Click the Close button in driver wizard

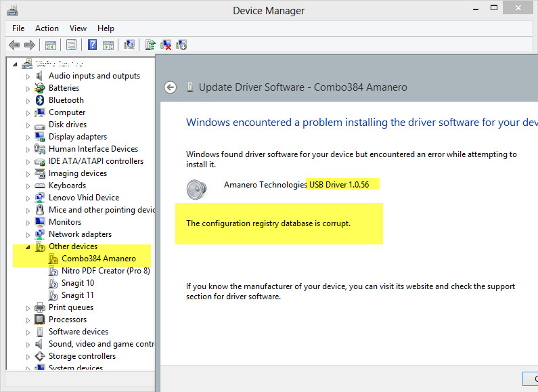[531, 378]
